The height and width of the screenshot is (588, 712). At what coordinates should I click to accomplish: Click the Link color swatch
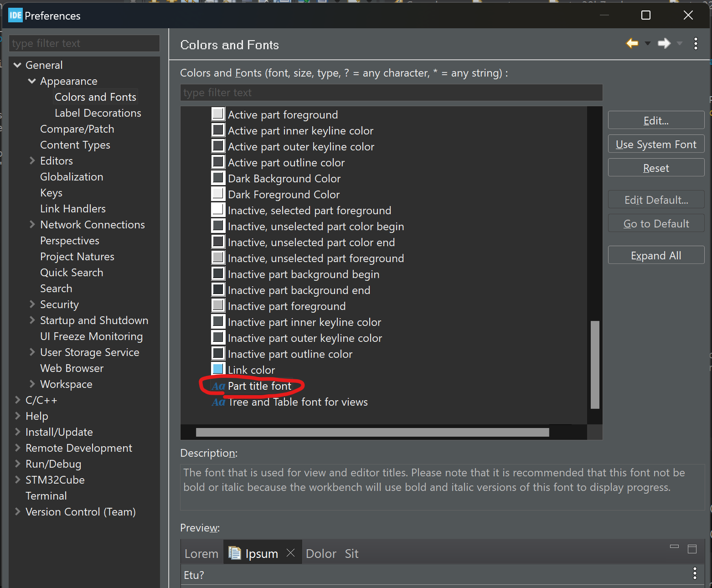click(x=218, y=369)
